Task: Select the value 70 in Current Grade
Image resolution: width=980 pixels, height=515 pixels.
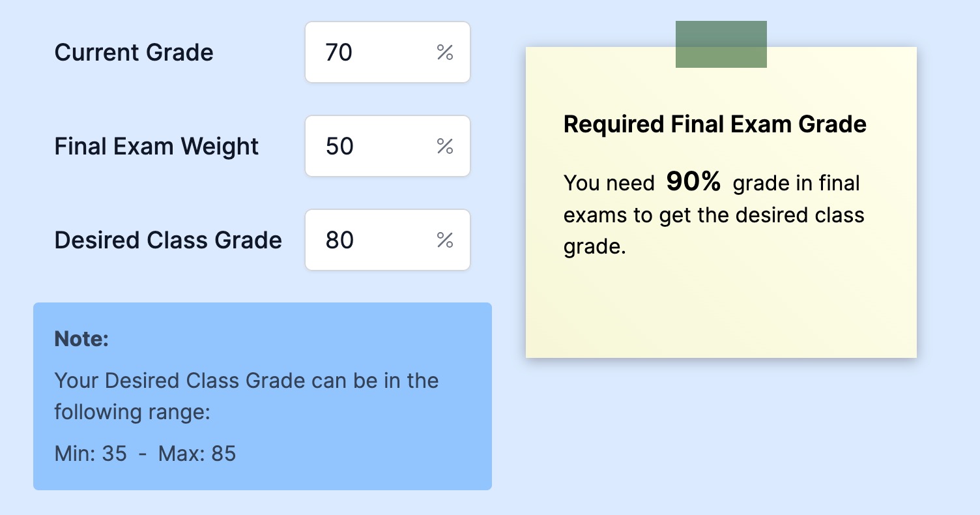Action: click(x=339, y=52)
